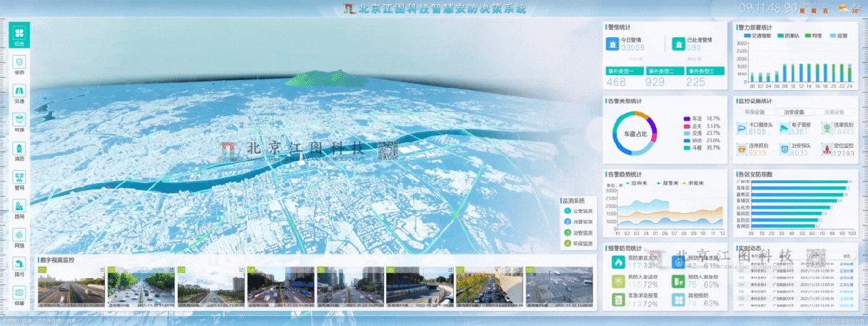Select the 事件类型二 header
Viewport: 868px width, 326px height.
(665, 71)
